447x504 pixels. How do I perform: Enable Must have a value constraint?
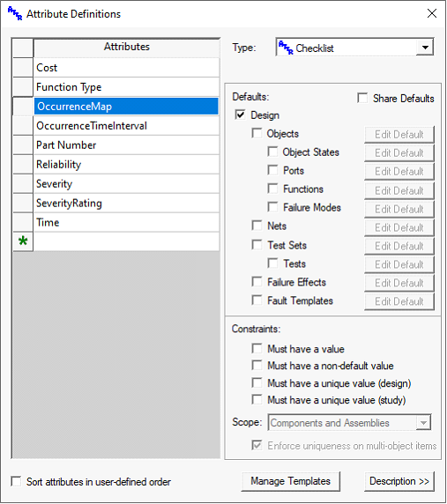pyautogui.click(x=257, y=348)
